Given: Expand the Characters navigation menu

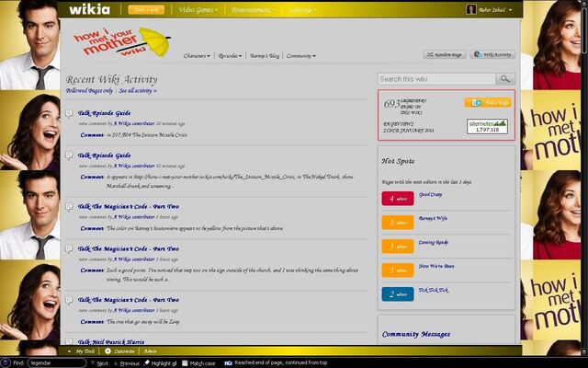Looking at the screenshot, I should 197,56.
